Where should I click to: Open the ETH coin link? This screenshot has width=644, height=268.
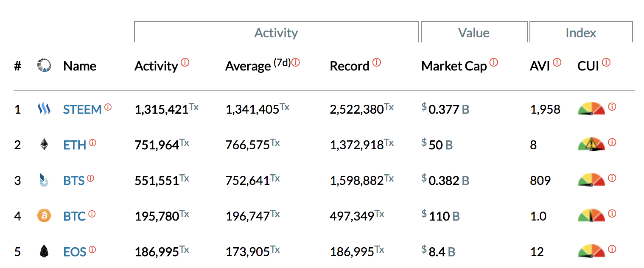coord(75,145)
